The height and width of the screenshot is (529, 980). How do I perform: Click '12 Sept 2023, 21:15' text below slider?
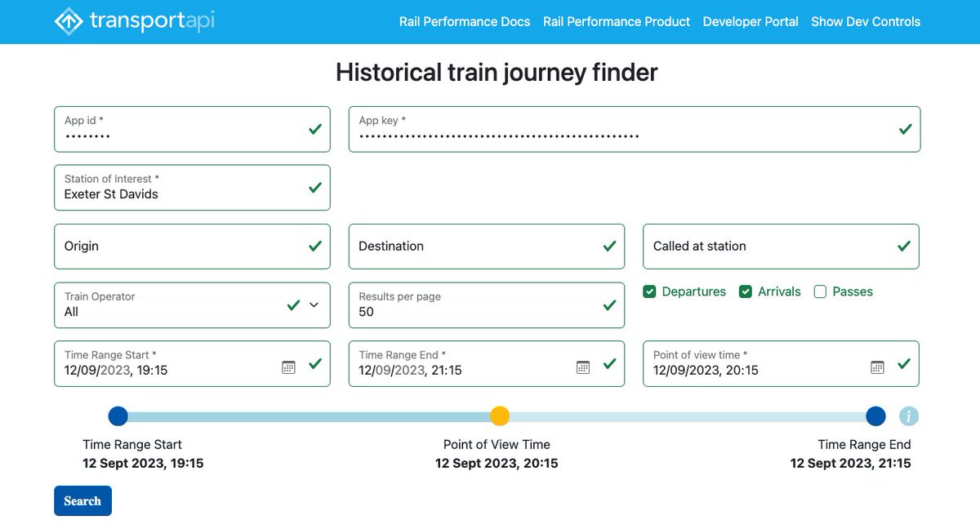(851, 464)
